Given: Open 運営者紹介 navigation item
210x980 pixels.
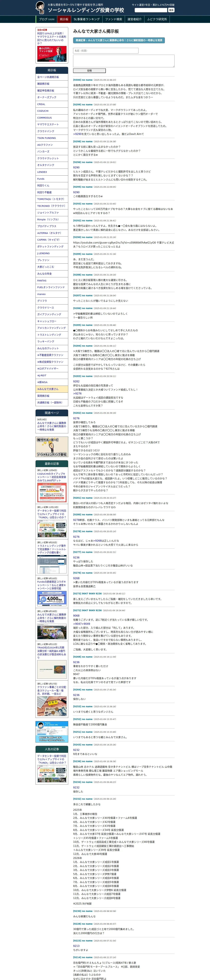Looking at the screenshot, I should click(x=135, y=19).
